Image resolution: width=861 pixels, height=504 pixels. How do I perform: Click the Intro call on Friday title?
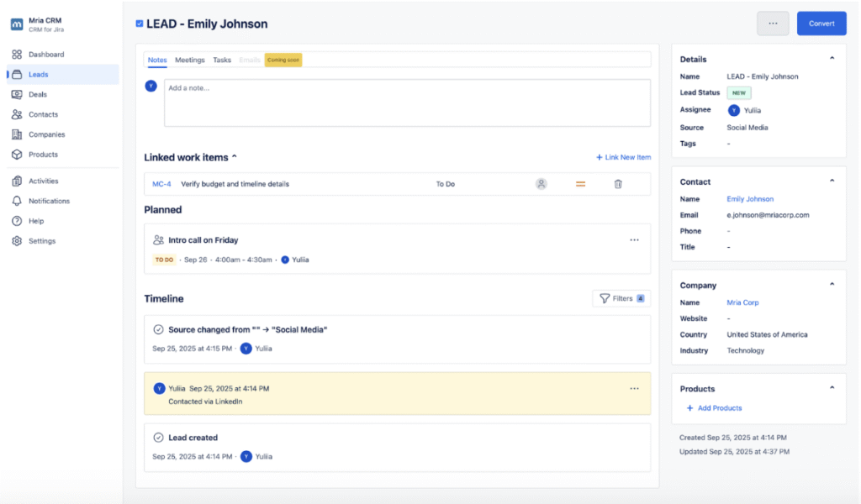pos(203,239)
